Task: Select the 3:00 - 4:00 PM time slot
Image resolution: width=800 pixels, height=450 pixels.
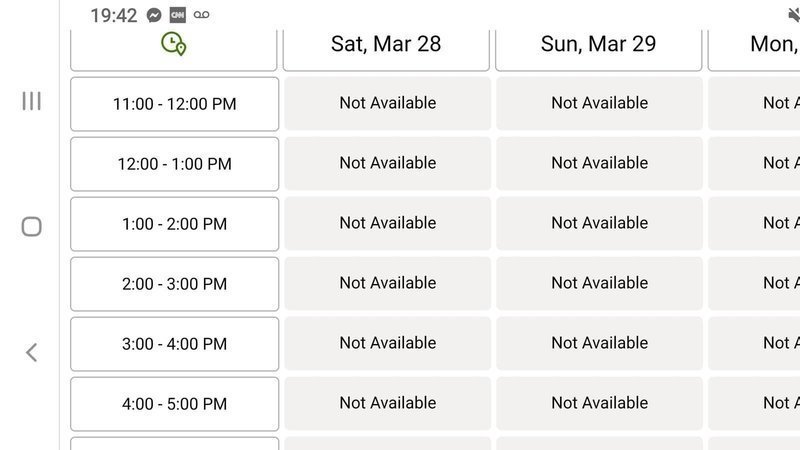Action: point(174,344)
